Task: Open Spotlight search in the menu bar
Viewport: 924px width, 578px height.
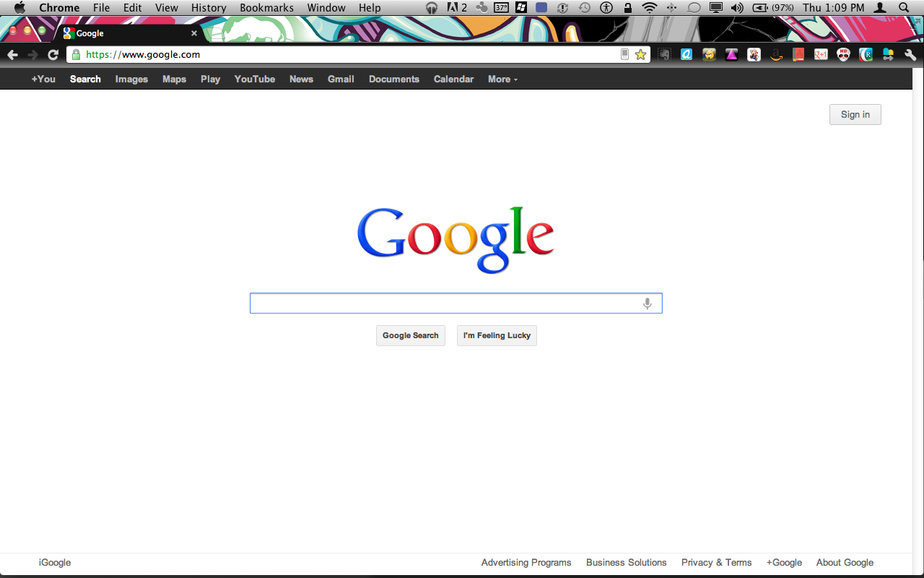Action: pyautogui.click(x=904, y=8)
